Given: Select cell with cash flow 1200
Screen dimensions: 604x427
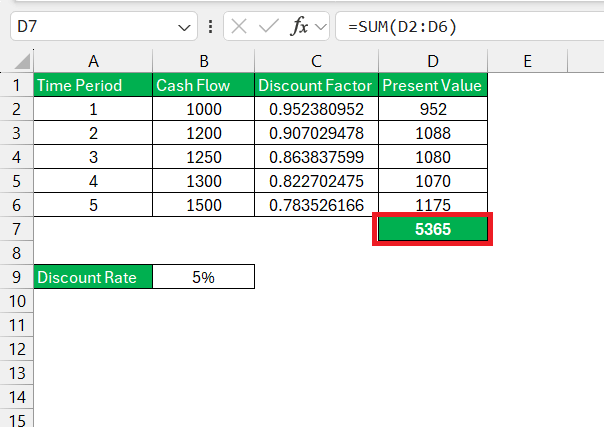Looking at the screenshot, I should point(204,133).
